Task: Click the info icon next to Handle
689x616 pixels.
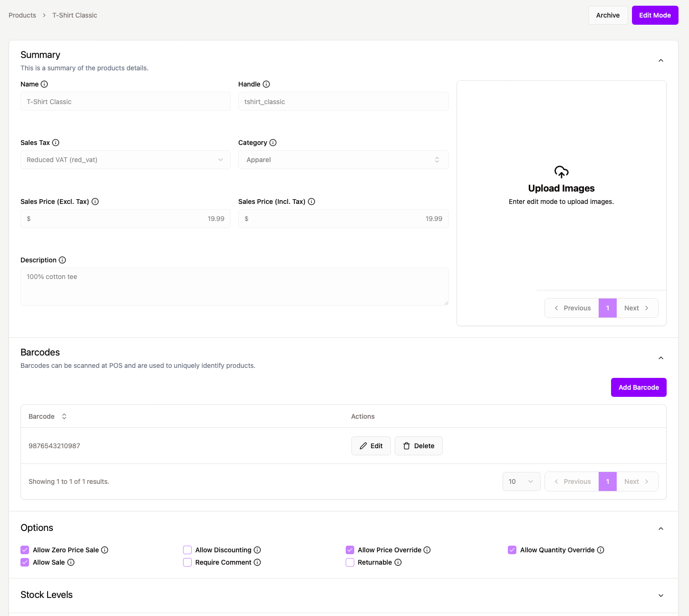Action: [266, 84]
